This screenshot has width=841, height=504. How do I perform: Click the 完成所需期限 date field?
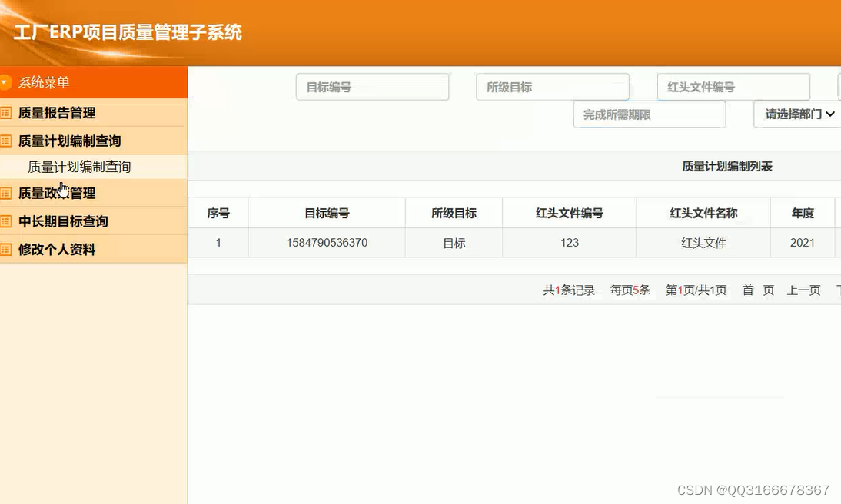[649, 114]
